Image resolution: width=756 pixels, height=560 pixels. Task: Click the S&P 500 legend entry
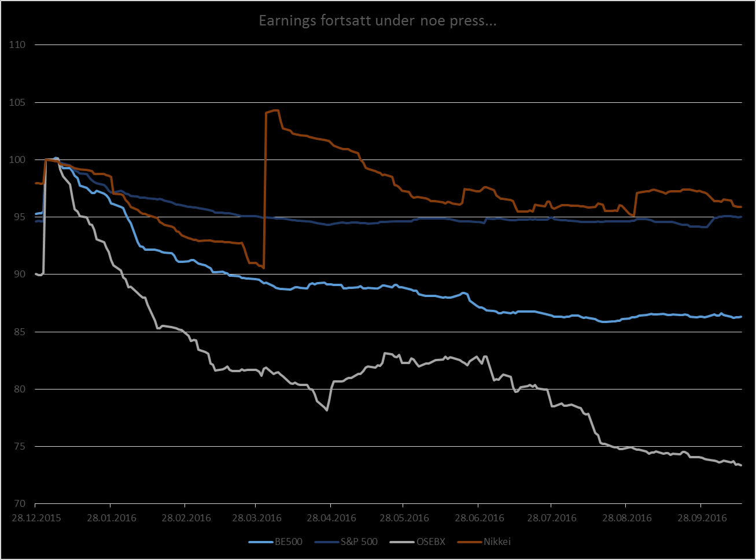(x=346, y=542)
